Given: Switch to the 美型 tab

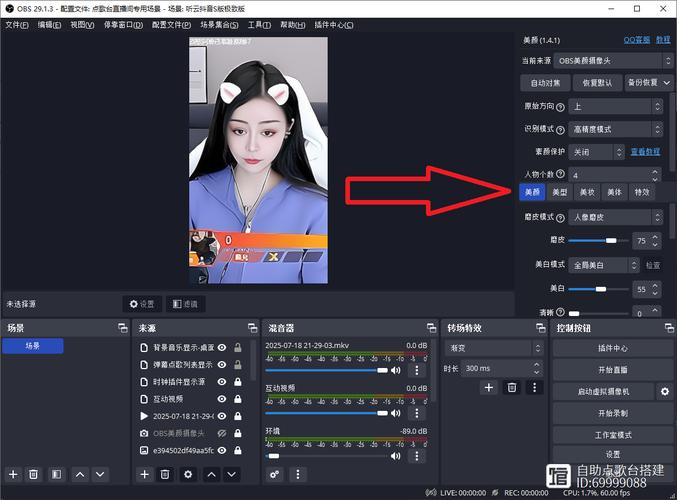Looking at the screenshot, I should (560, 192).
